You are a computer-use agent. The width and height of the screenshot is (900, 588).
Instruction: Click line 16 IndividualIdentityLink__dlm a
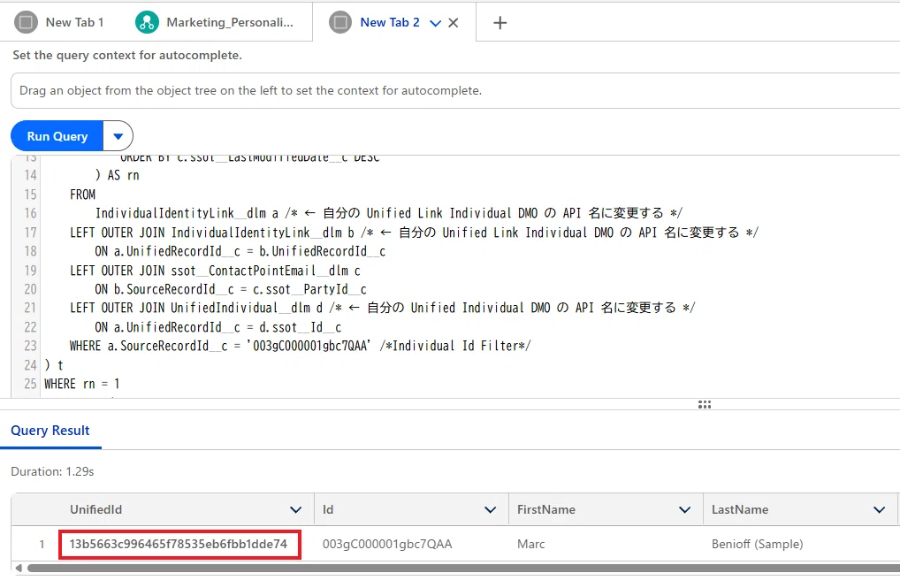[x=389, y=213]
